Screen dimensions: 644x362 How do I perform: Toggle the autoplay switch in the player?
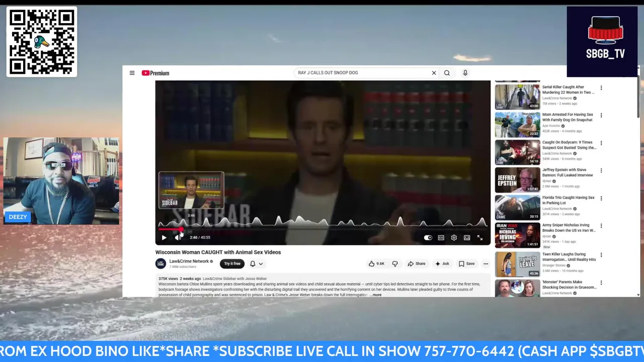428,237
